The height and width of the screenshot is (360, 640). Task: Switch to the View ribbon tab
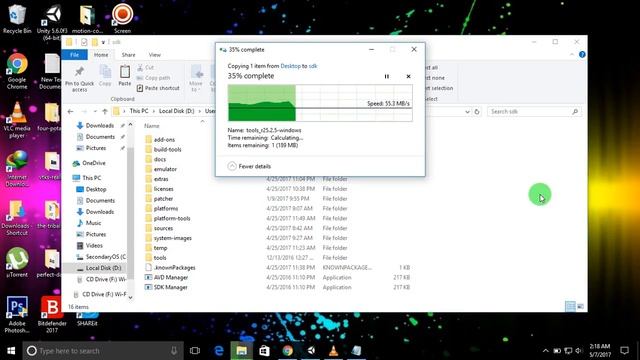coord(155,55)
